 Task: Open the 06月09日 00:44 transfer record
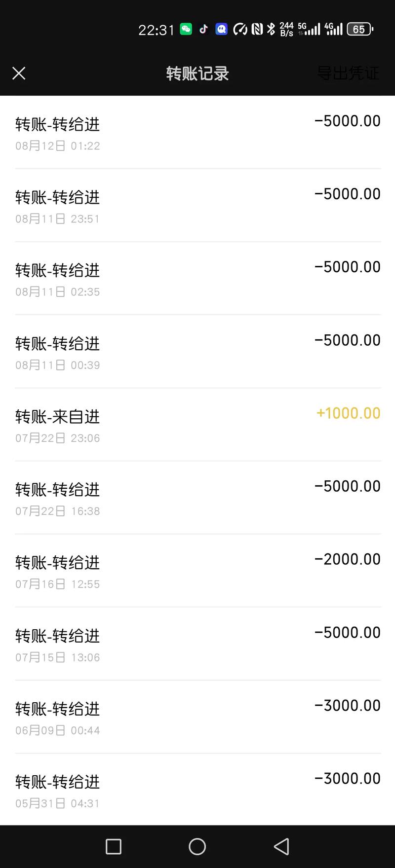point(197,717)
